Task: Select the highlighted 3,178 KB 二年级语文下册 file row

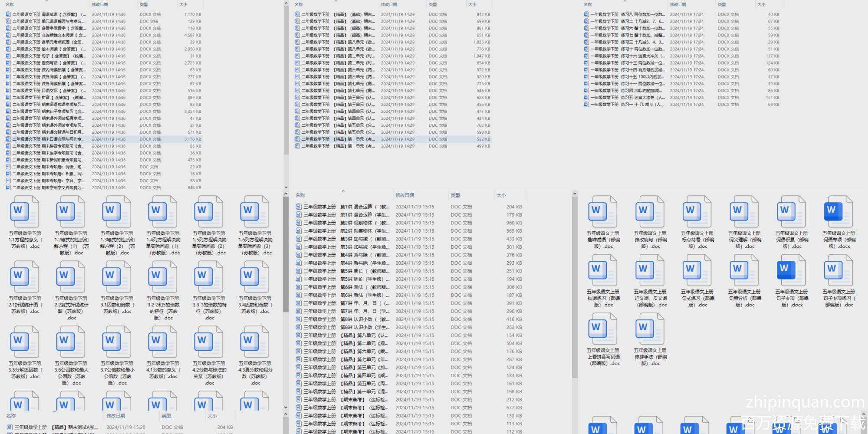Action: coord(103,139)
